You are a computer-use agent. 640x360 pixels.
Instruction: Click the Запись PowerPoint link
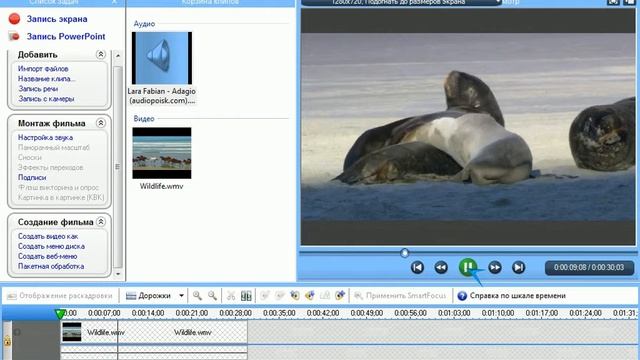pos(66,36)
